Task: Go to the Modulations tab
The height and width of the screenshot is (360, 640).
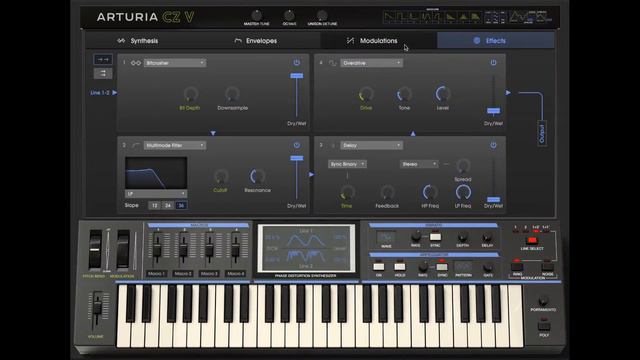Action: 372,41
